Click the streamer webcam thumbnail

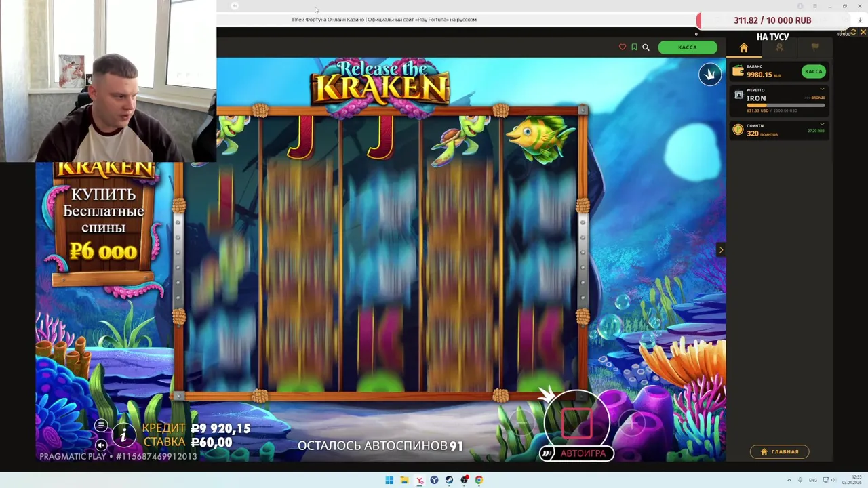(x=108, y=81)
